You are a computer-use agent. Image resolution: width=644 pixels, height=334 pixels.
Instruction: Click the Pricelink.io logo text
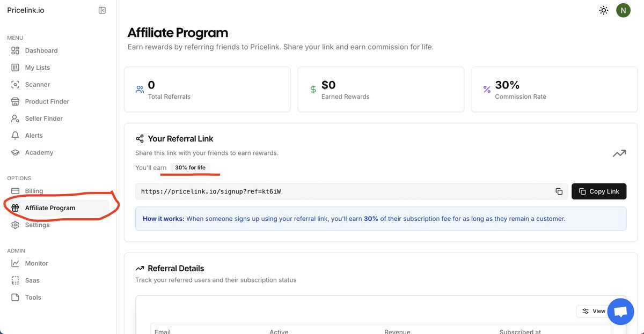[26, 10]
